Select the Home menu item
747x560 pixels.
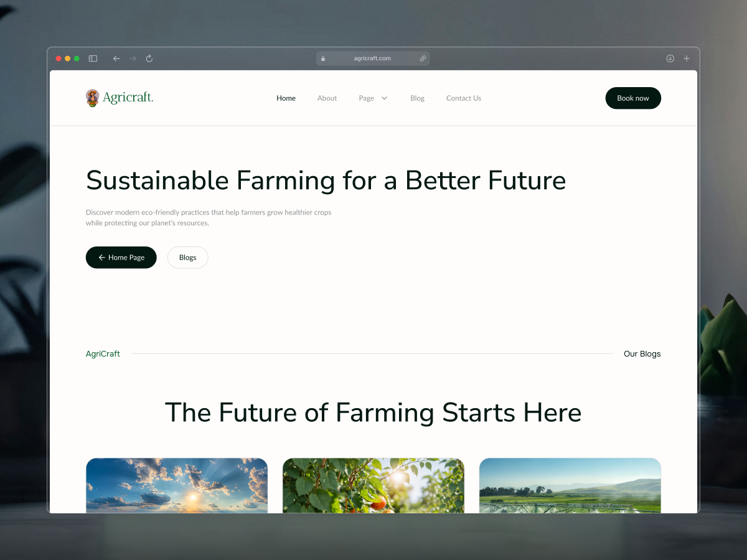(286, 98)
